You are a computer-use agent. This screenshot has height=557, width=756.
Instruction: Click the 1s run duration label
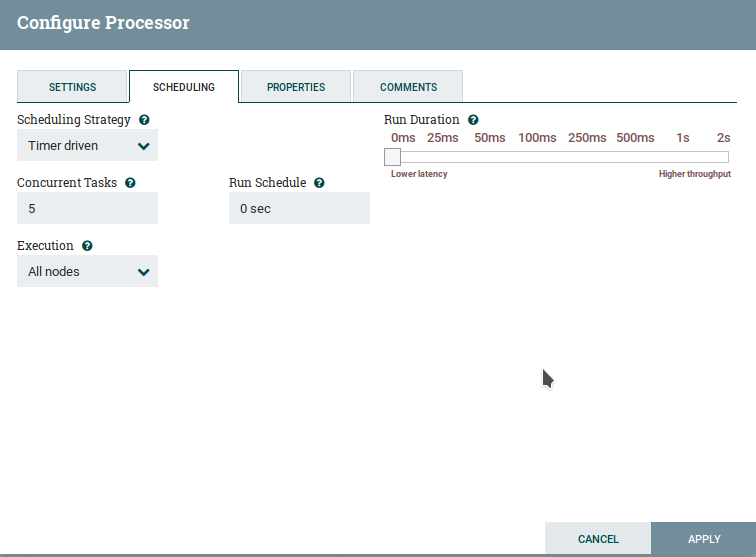click(x=682, y=138)
